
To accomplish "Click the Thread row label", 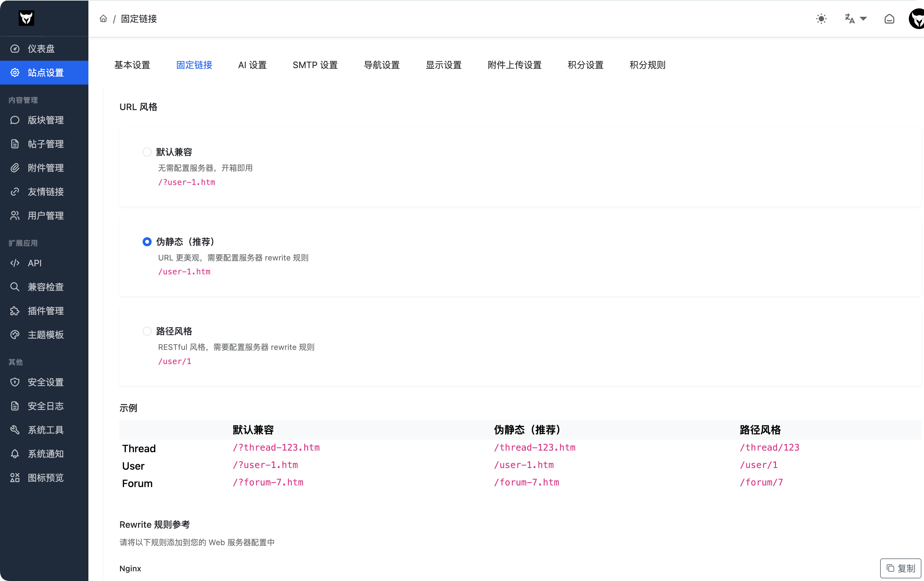I will (x=139, y=449).
